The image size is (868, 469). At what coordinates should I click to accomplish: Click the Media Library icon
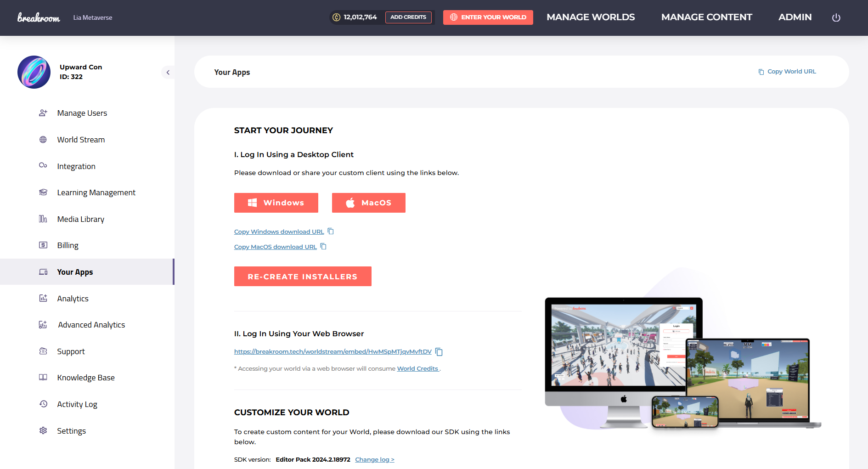pyautogui.click(x=43, y=219)
